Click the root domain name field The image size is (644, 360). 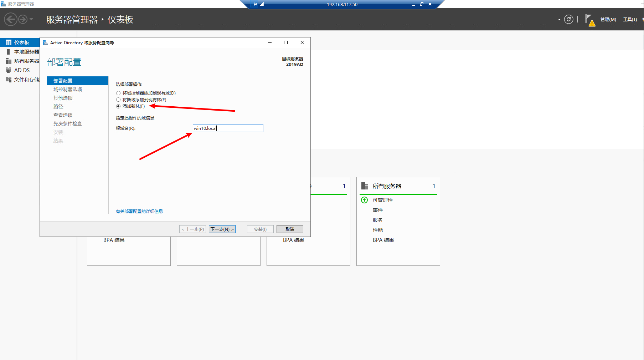228,128
